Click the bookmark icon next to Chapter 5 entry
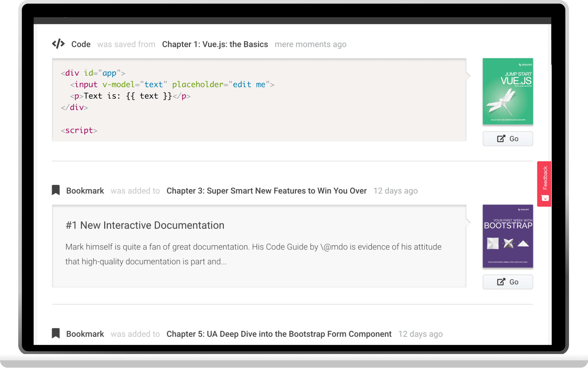 (55, 333)
